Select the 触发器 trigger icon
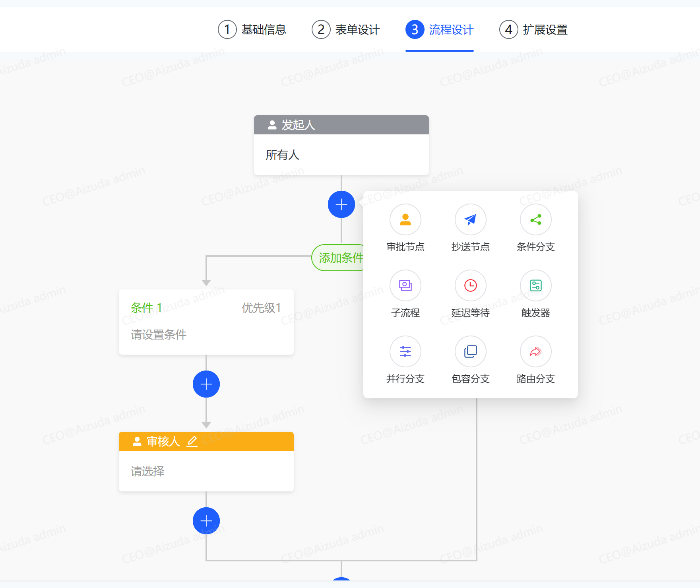Viewport: 700px width, 588px height. (535, 285)
